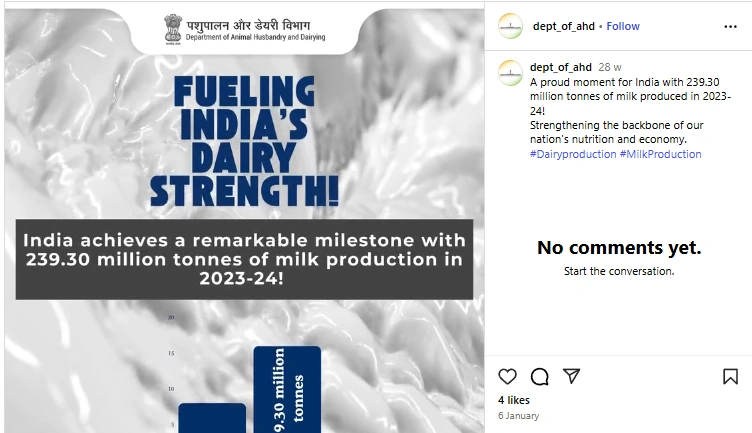Click the milestone announcement gray banner
The width and height of the screenshot is (752, 433).
click(x=244, y=259)
